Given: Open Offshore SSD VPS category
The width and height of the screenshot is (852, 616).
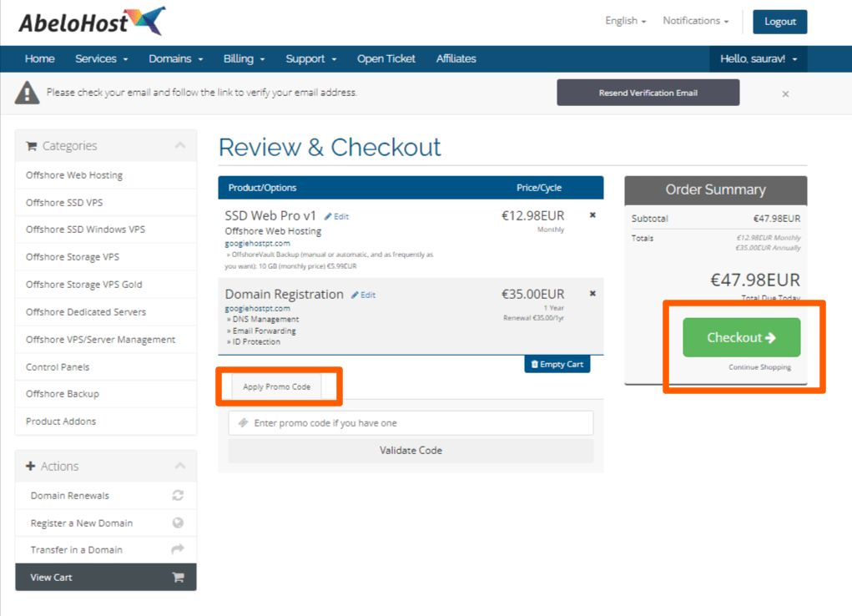Looking at the screenshot, I should (x=64, y=203).
